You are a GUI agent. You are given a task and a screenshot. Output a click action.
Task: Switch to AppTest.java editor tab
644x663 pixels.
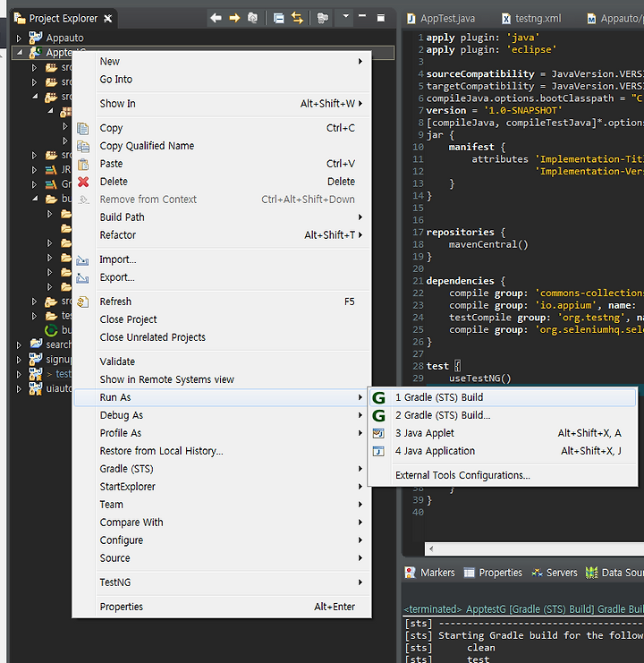tap(442, 19)
